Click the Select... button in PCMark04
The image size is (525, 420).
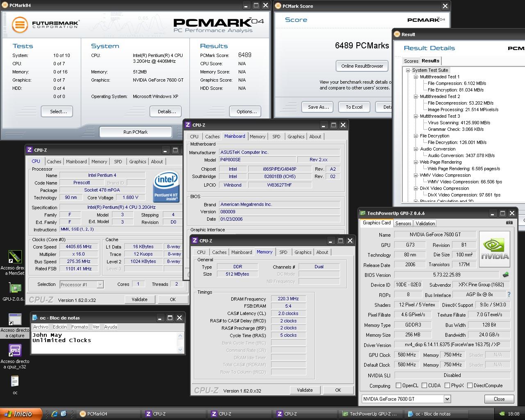pyautogui.click(x=57, y=112)
